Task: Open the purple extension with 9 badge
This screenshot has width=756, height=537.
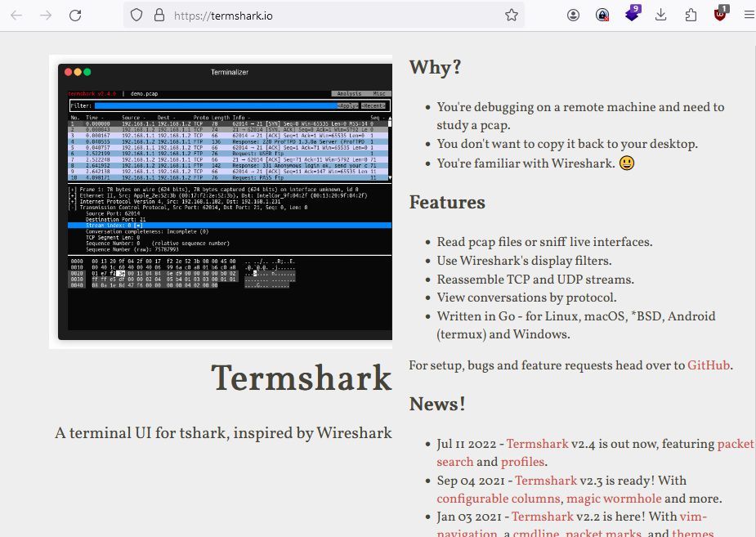Action: tap(633, 14)
